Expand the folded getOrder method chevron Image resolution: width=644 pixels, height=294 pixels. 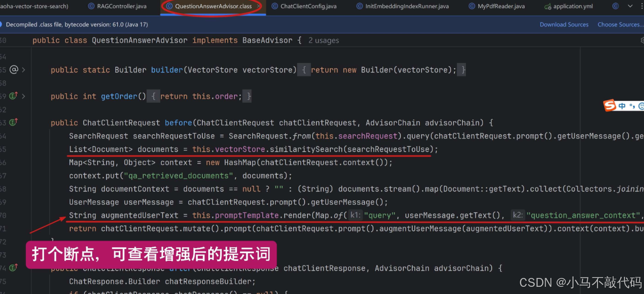[x=24, y=96]
